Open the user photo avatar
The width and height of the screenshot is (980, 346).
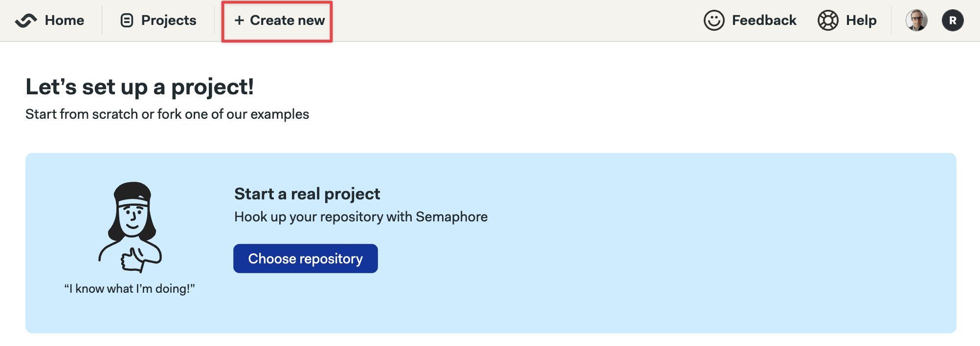pyautogui.click(x=916, y=21)
